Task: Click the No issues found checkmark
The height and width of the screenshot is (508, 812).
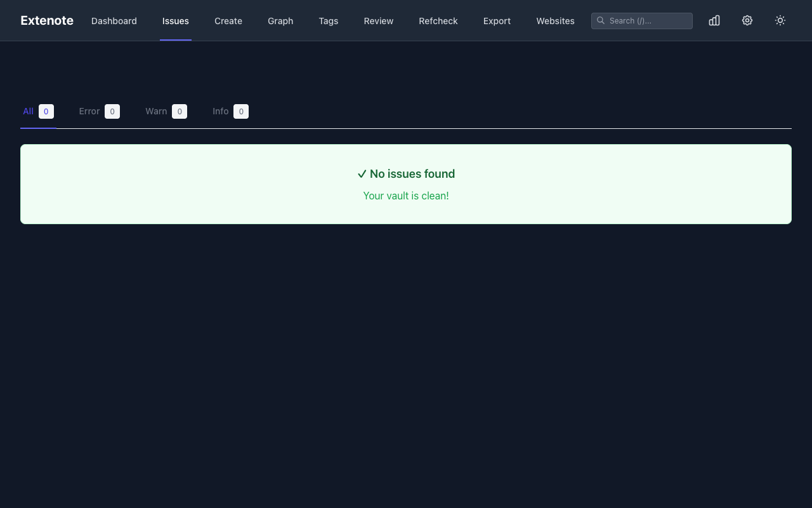Action: pos(362,174)
